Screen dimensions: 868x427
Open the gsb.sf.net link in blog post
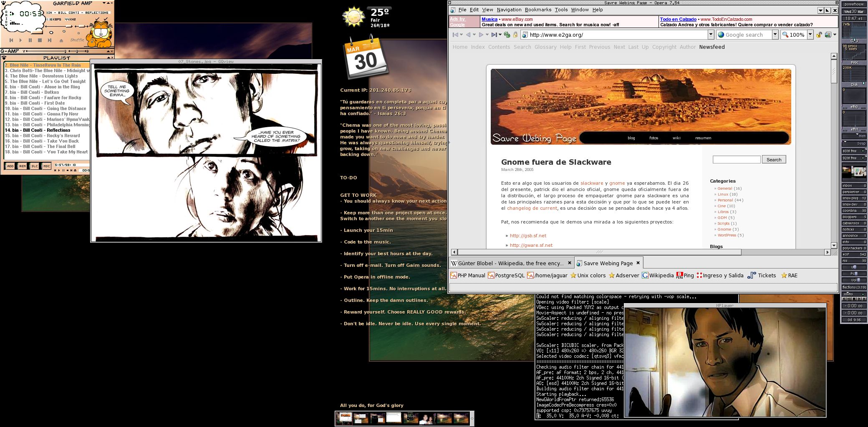(x=528, y=236)
